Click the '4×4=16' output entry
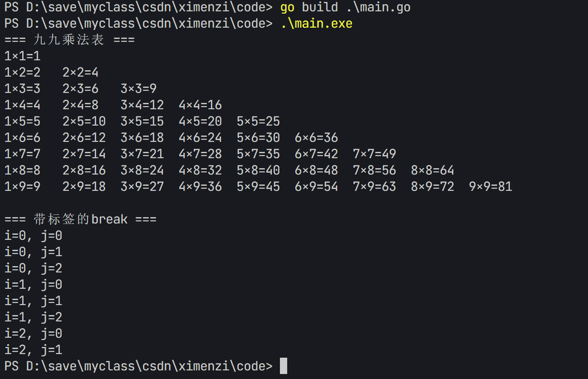Image resolution: width=588 pixels, height=379 pixels. 200,105
